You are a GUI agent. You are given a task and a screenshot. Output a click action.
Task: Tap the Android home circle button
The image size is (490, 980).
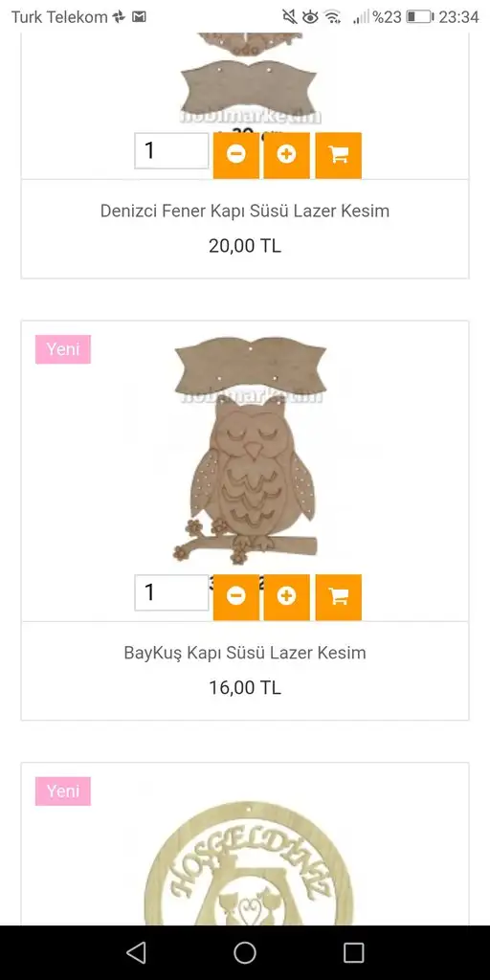tap(245, 952)
